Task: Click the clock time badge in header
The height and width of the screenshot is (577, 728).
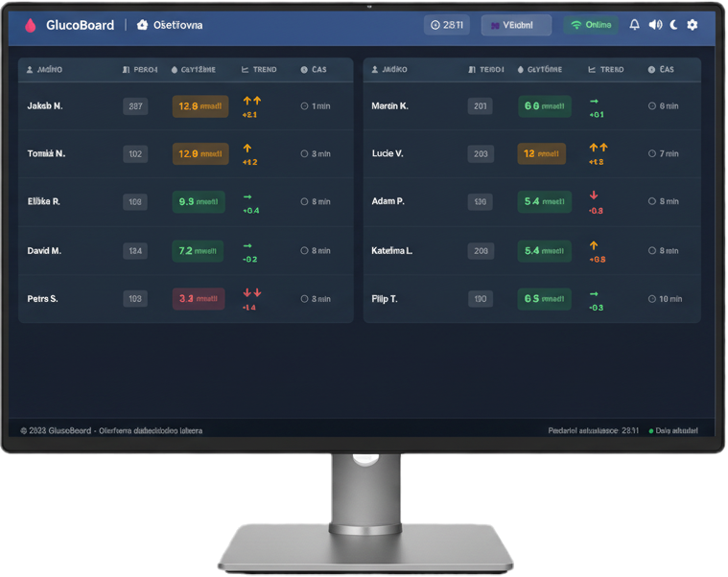Action: pyautogui.click(x=447, y=25)
